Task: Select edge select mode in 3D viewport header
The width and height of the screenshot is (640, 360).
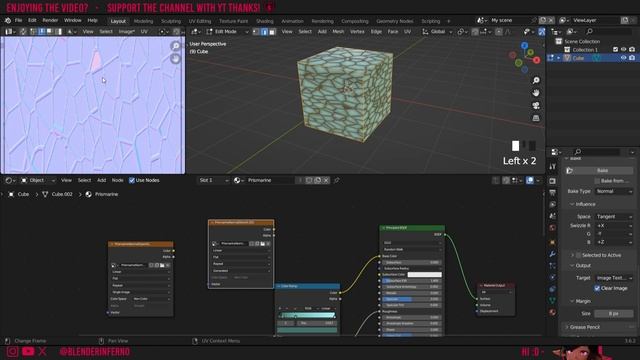Action: (x=264, y=31)
